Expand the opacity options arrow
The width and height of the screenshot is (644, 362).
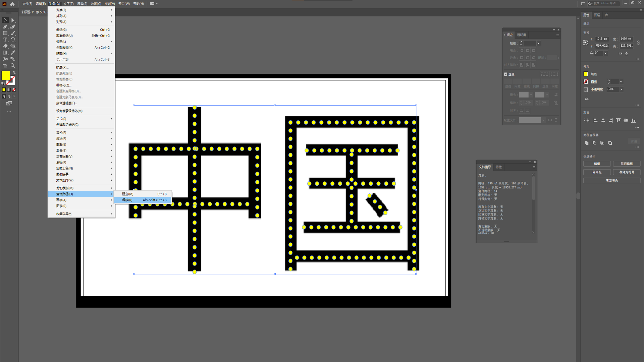(x=621, y=89)
